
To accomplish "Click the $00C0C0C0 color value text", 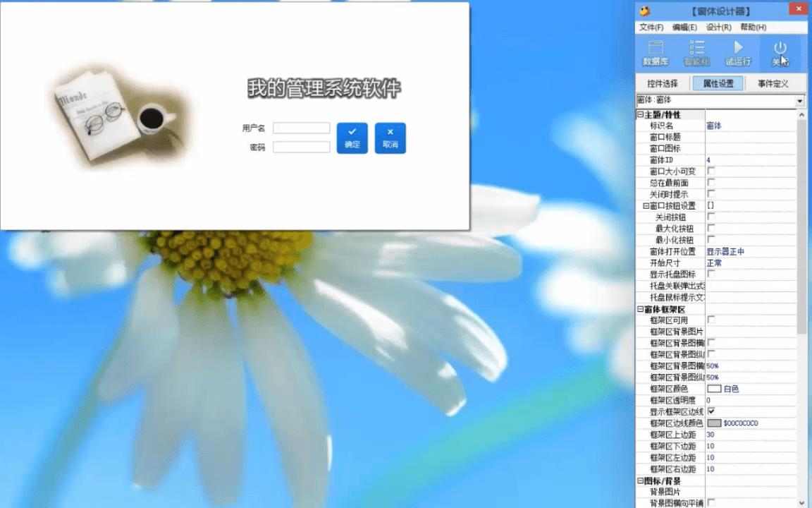I will click(x=741, y=423).
